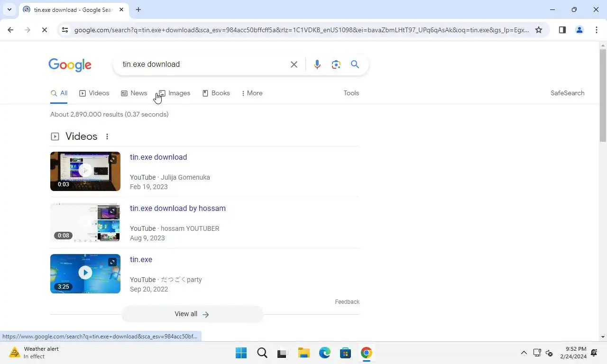Open the clock and date flyout
Image resolution: width=607 pixels, height=364 pixels.
(573, 353)
